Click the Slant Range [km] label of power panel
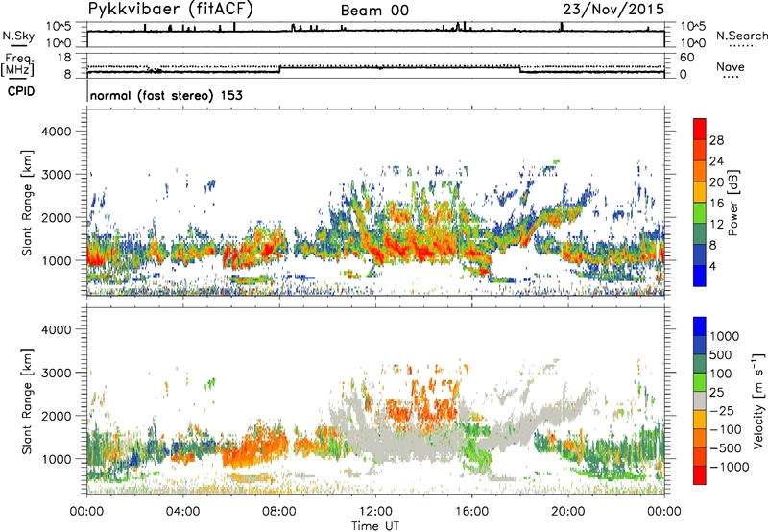 pos(27,203)
